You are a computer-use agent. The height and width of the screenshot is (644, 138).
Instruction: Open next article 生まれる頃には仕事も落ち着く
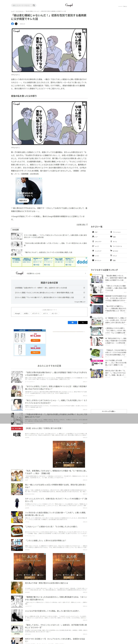coord(49,244)
